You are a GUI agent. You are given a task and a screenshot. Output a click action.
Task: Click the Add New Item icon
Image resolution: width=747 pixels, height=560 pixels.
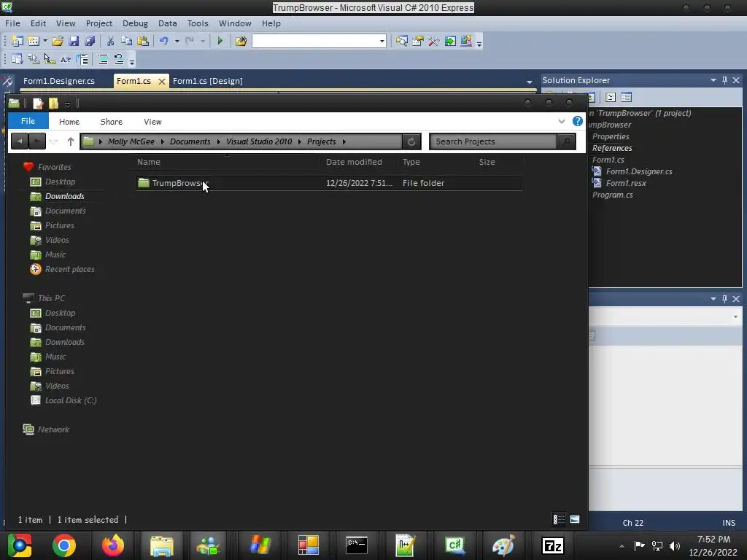[34, 41]
